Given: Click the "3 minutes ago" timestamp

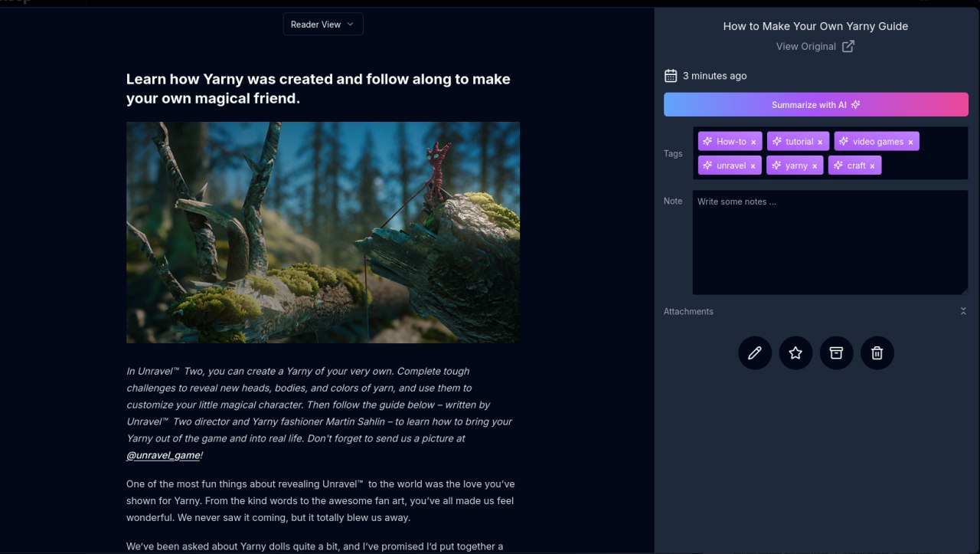Looking at the screenshot, I should (714, 76).
